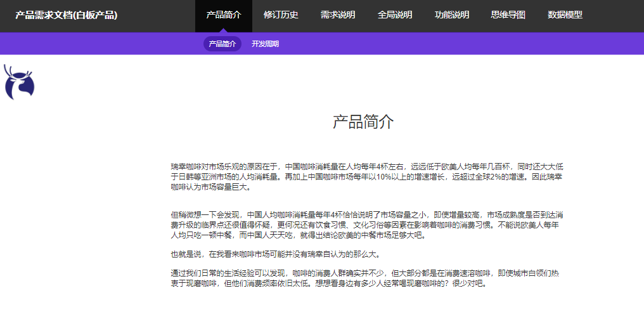
Task: Select the 功能说明 tab
Action: [x=452, y=15]
